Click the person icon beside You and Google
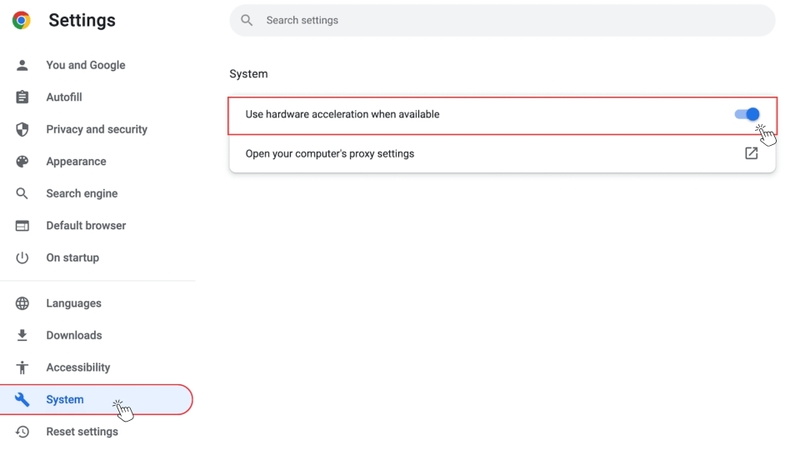The width and height of the screenshot is (800, 450). pyautogui.click(x=22, y=65)
